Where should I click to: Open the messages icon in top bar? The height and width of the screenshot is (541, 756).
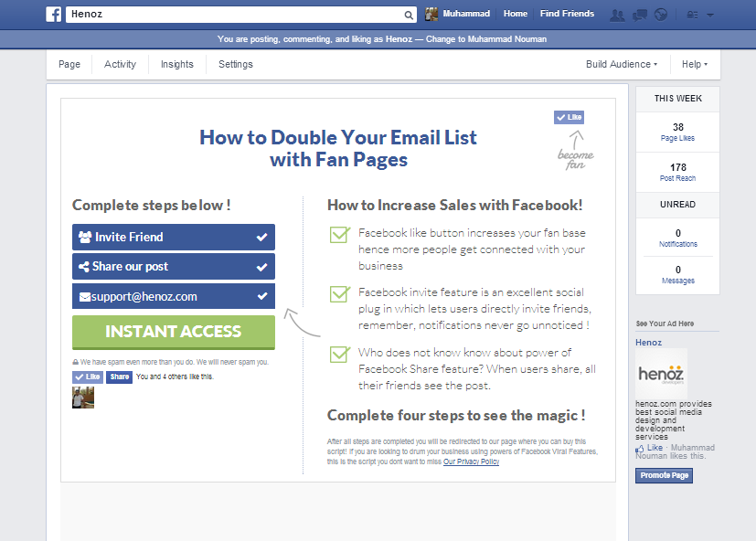(x=639, y=15)
